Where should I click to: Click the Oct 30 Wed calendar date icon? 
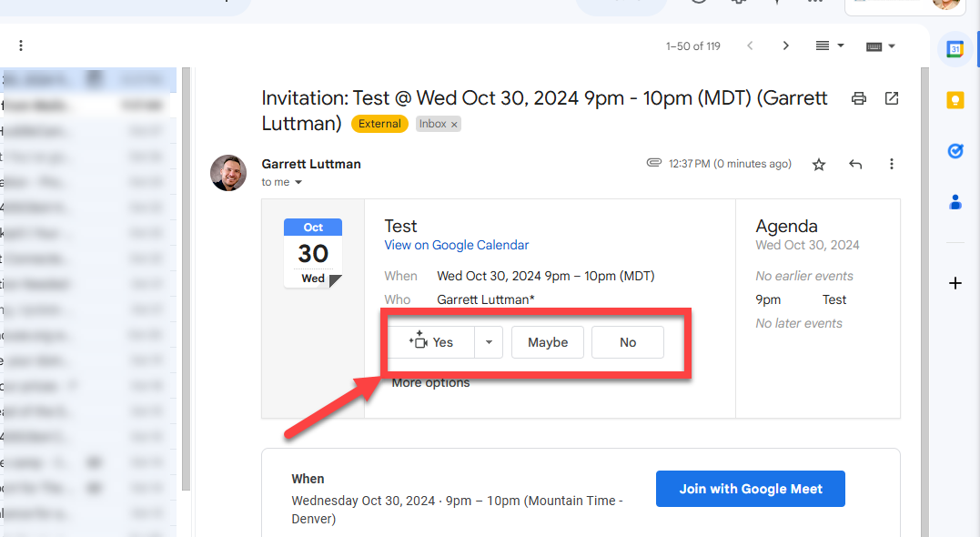point(313,253)
